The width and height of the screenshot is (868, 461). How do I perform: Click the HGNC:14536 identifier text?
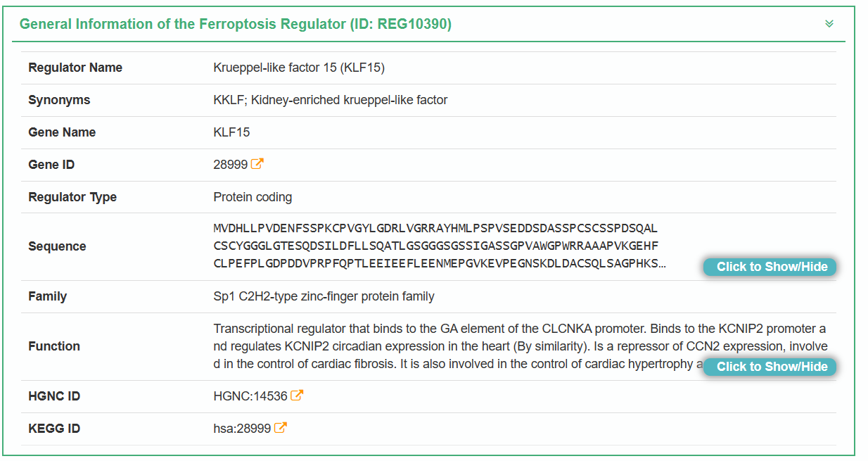[250, 396]
